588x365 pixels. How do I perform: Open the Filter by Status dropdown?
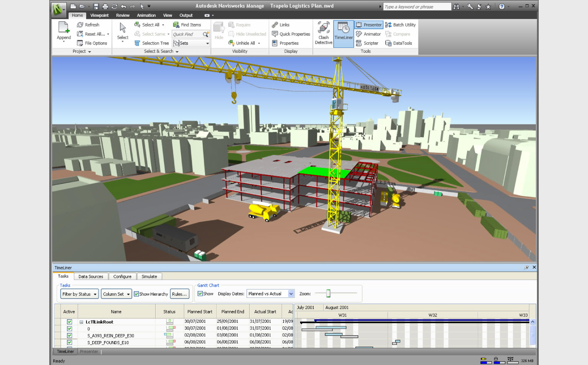click(80, 294)
